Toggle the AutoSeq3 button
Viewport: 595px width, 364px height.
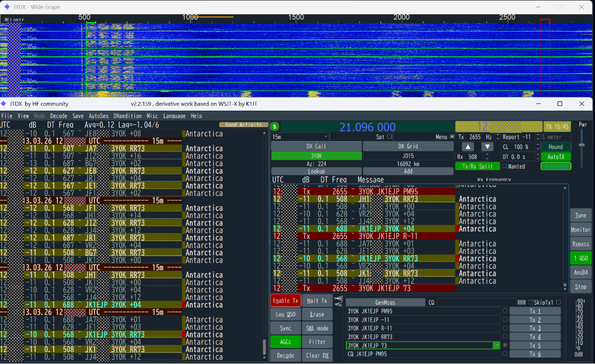(556, 166)
